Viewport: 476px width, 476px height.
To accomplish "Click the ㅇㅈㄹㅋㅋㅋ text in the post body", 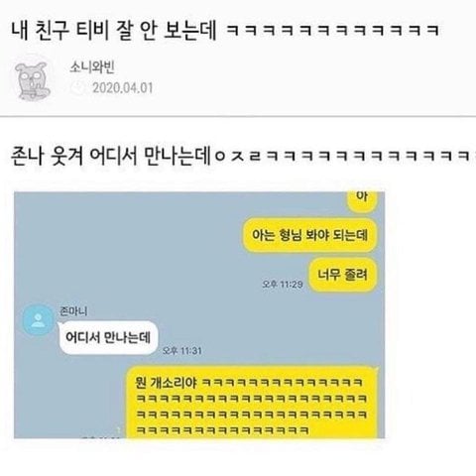I will point(343,156).
